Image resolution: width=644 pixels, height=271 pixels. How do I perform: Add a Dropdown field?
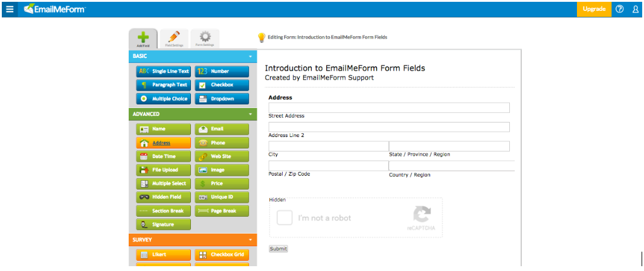coord(222,99)
